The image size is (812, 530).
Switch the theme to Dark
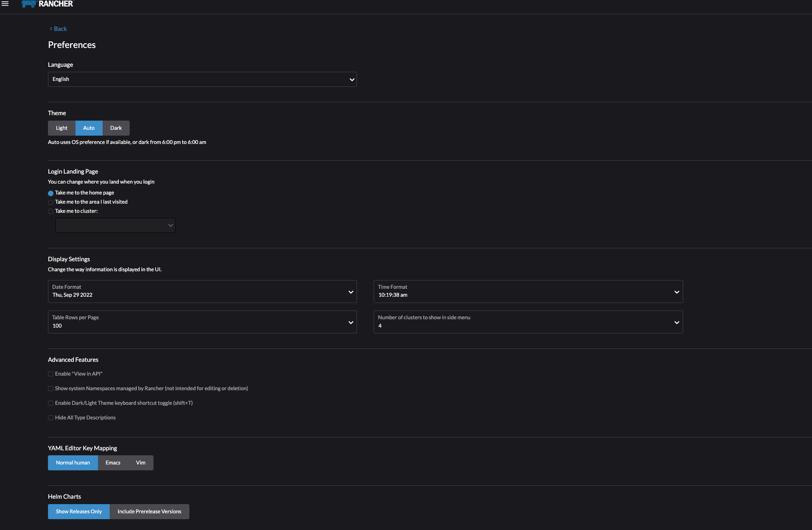tap(116, 128)
